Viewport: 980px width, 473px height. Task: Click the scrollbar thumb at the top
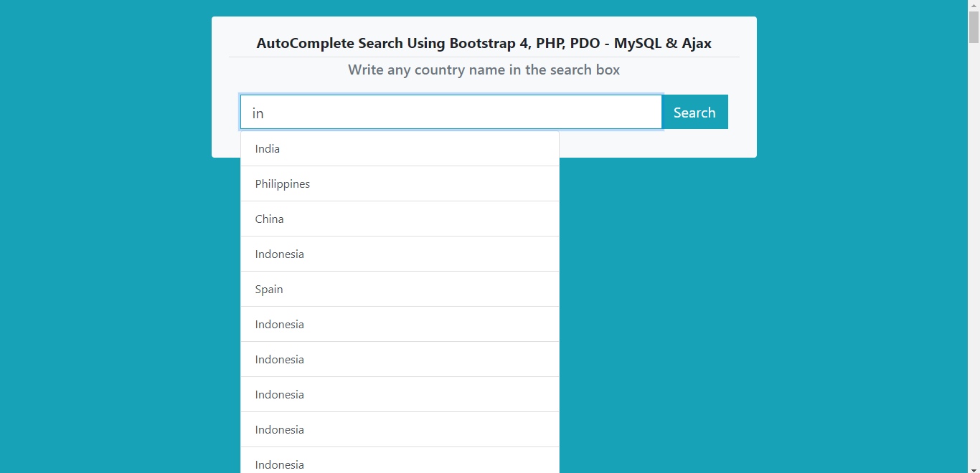coord(974,25)
